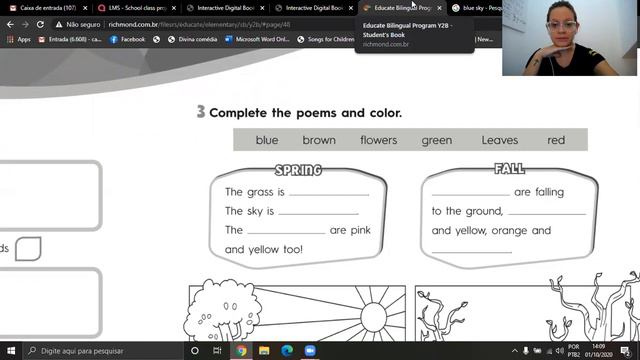This screenshot has width=640, height=360.
Task: Select the Educate Bilingual Program tab
Action: pos(402,8)
